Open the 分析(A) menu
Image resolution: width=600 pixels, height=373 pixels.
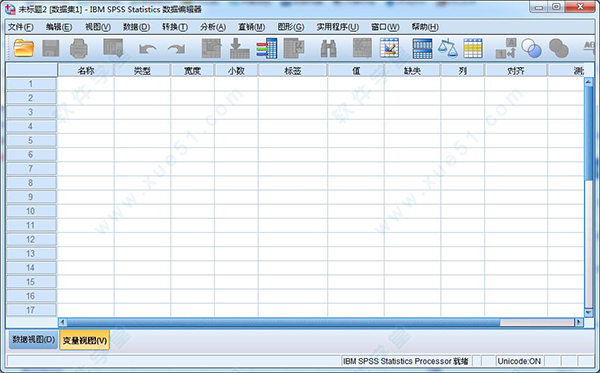pos(213,27)
